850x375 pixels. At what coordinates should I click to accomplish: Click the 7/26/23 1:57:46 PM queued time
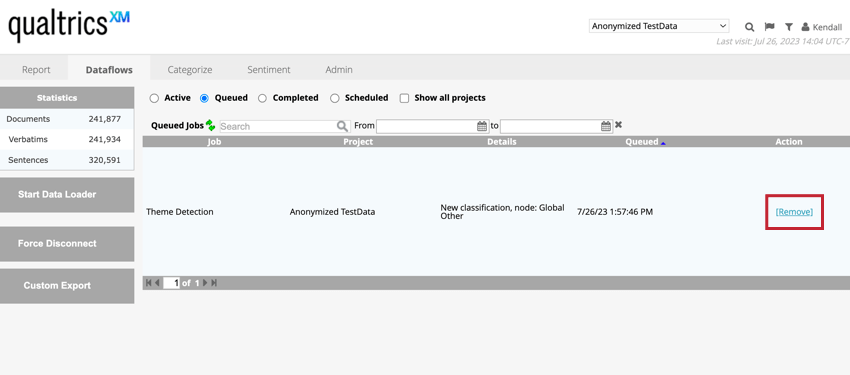615,212
